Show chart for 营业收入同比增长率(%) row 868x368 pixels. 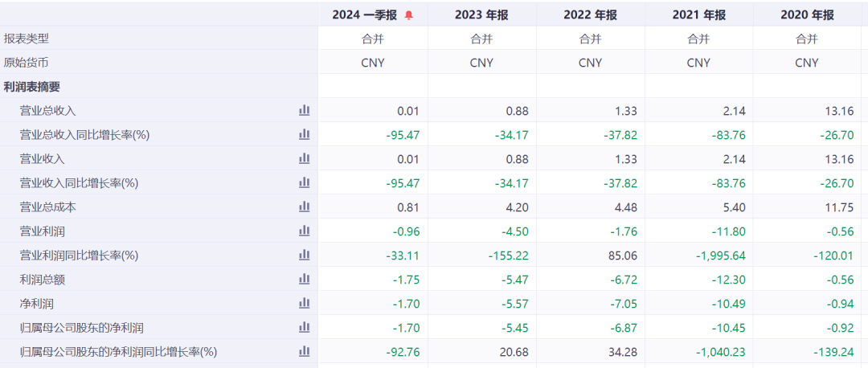click(304, 183)
